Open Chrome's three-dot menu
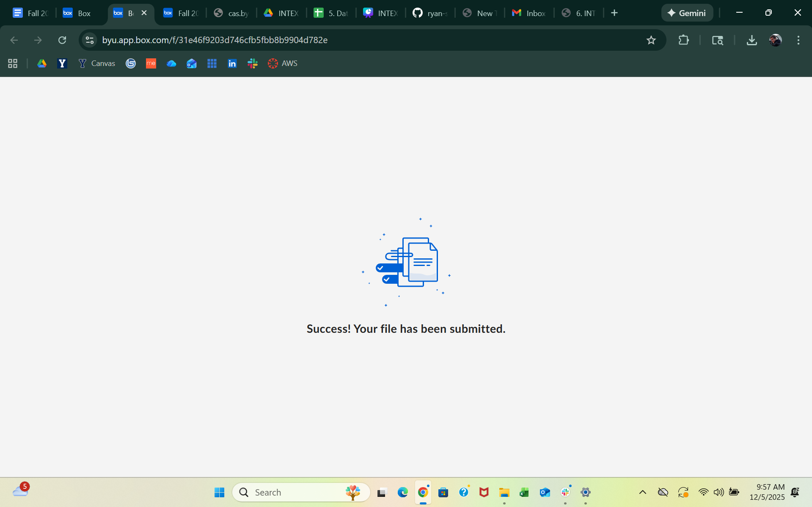 798,40
